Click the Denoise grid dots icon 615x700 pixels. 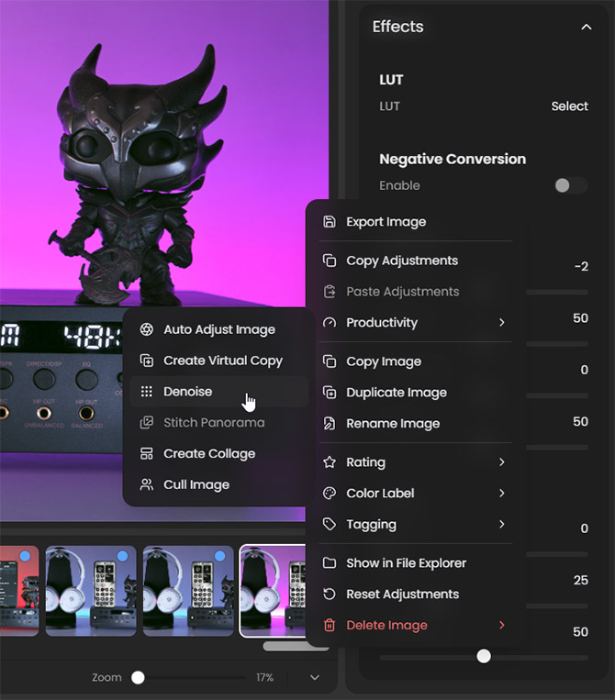146,392
